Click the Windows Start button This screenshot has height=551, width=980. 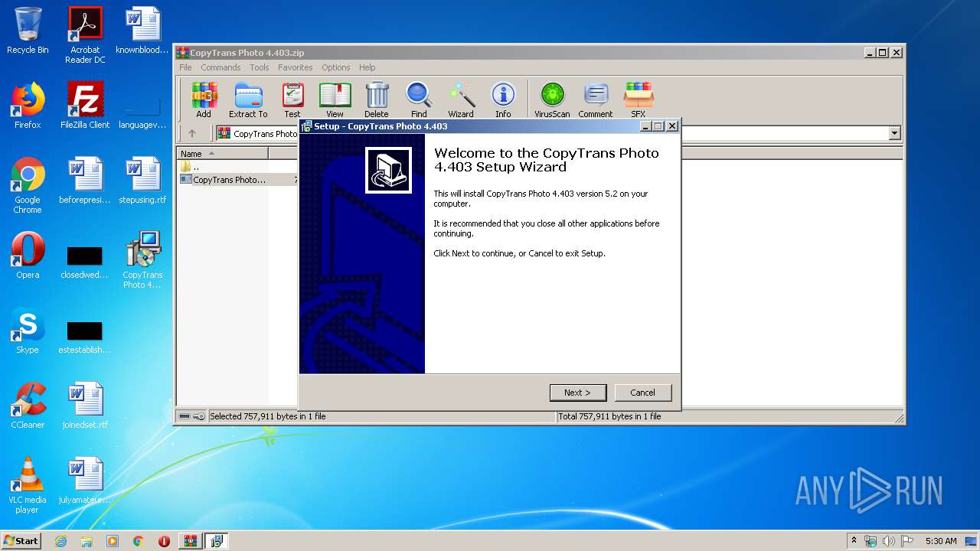(21, 541)
